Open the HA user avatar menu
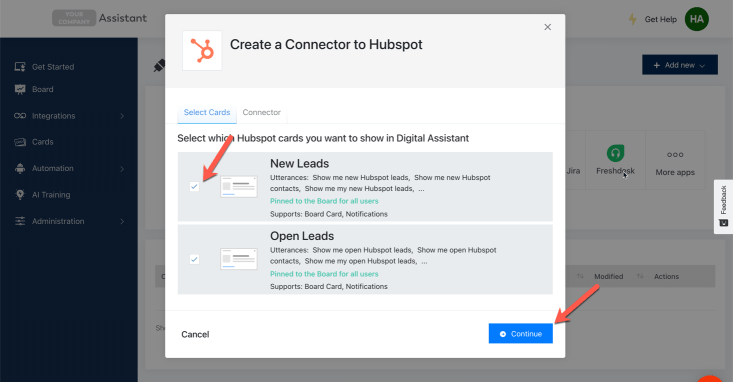Image resolution: width=733 pixels, height=382 pixels. [x=697, y=19]
